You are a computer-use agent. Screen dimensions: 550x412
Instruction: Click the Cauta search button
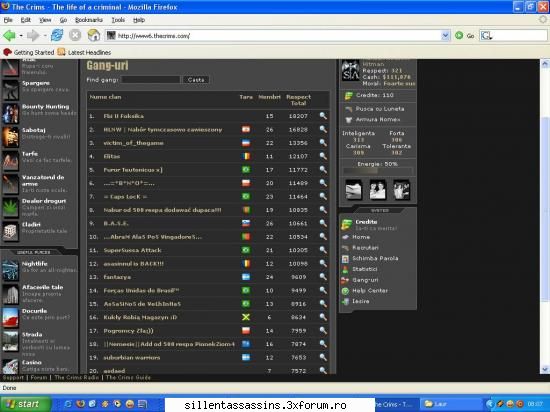tap(196, 80)
